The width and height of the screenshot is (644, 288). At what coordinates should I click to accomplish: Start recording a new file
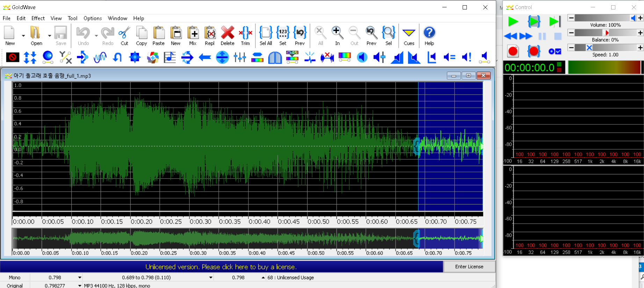click(x=513, y=51)
